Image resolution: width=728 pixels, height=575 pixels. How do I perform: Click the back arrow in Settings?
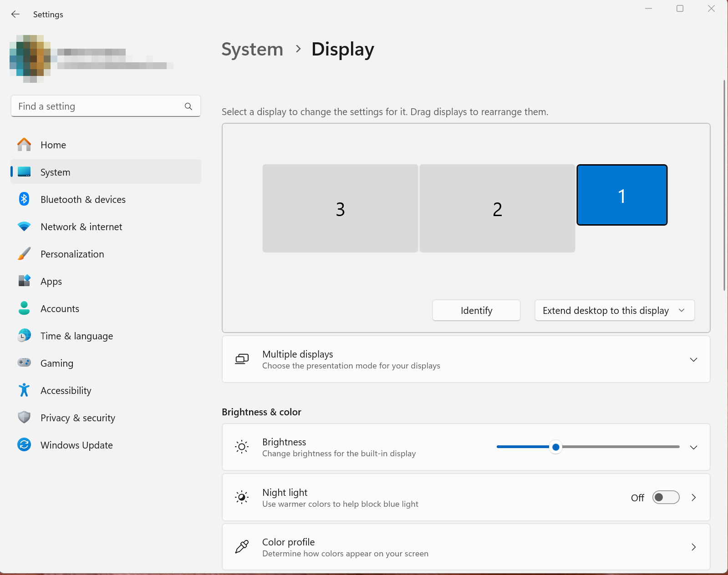[15, 14]
